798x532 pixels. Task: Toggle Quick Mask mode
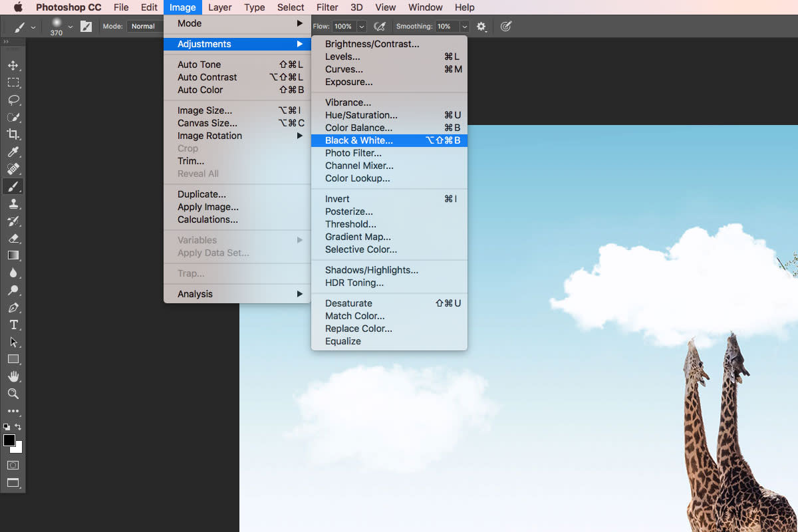13,465
